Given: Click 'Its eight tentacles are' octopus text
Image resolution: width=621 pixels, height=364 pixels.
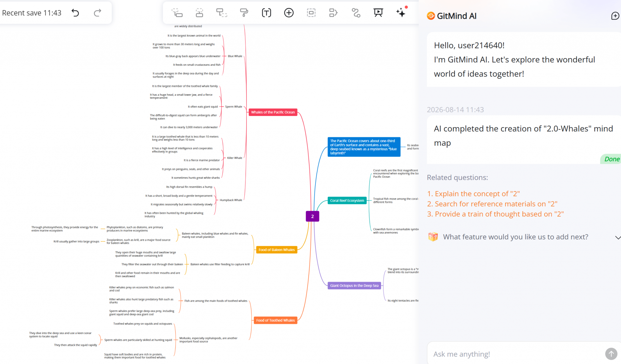Looking at the screenshot, I should coord(403,301).
